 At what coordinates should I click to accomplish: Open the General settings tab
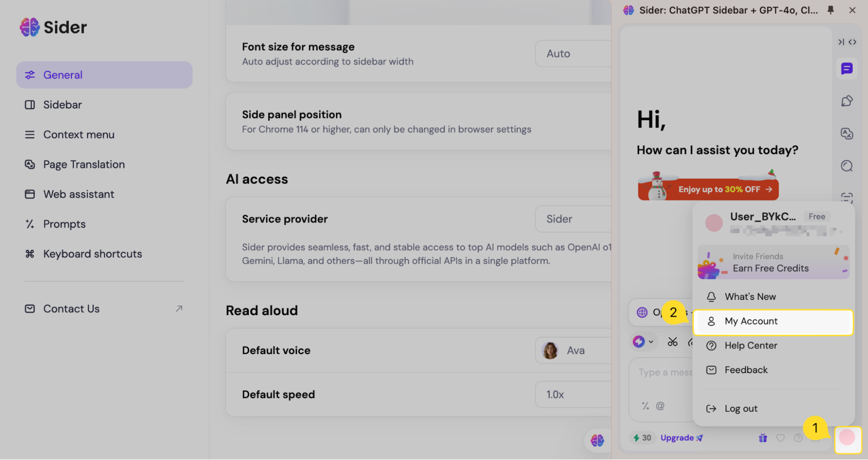[104, 75]
